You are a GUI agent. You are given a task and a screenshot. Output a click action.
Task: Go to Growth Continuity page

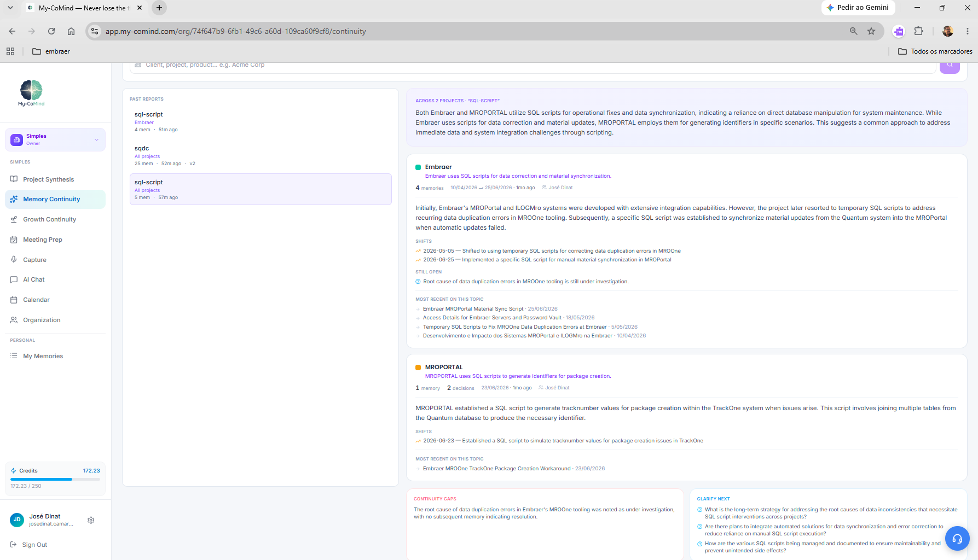click(x=55, y=219)
